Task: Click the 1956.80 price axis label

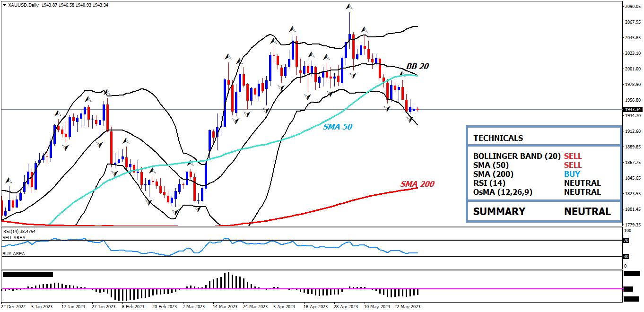Action: [x=632, y=100]
